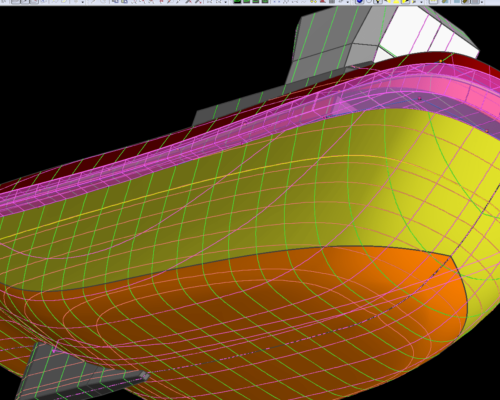
Task: Click the blue shaded-sphere render icon in toolbar
Action: coord(359,1)
